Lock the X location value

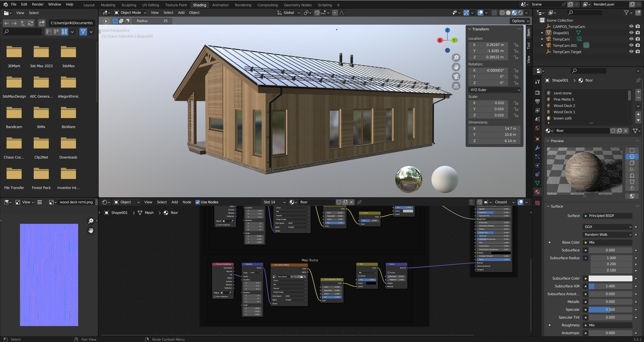click(x=516, y=45)
